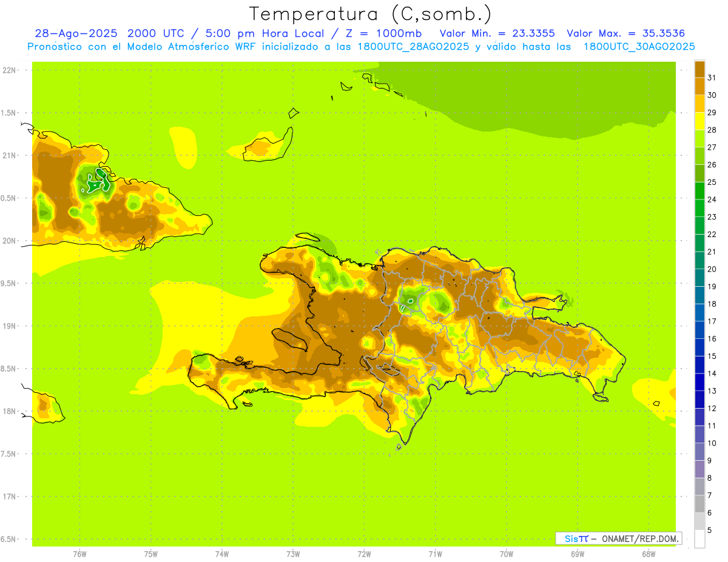The height and width of the screenshot is (562, 728).
Task: Pick the color band between 30 and 31
Action: (699, 86)
